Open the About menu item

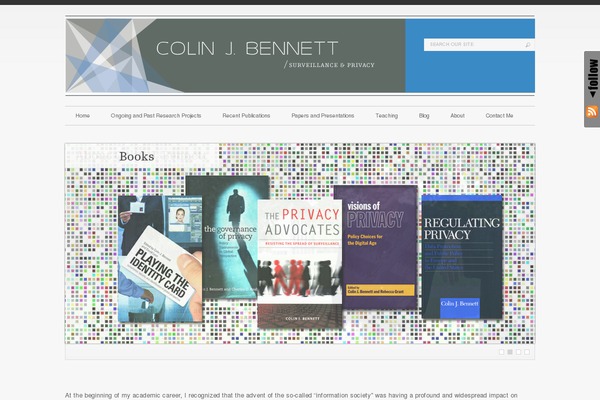(x=457, y=116)
